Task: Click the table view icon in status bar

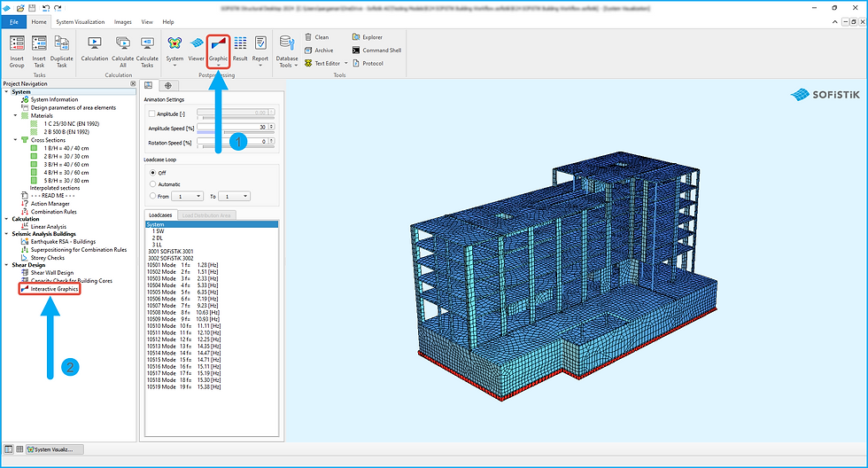Action: (19, 449)
